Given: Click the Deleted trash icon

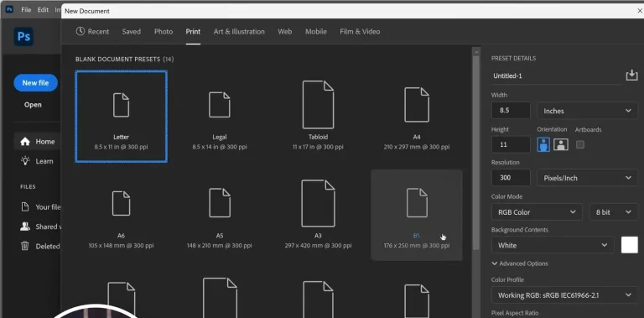Looking at the screenshot, I should coord(25,246).
